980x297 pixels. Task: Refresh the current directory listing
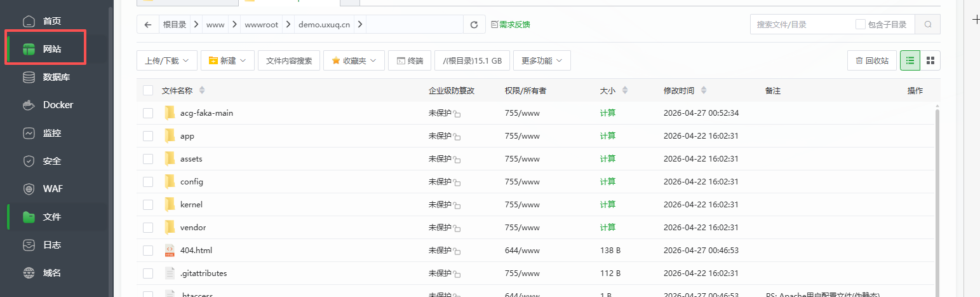click(474, 25)
